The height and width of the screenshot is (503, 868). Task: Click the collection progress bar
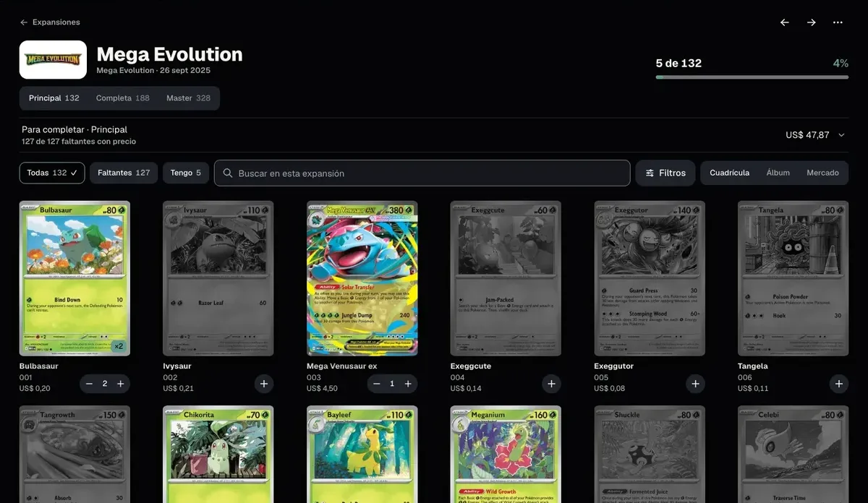coord(752,77)
